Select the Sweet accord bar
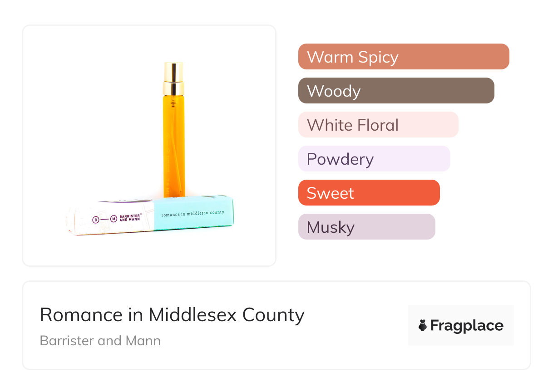The height and width of the screenshot is (392, 553). (369, 193)
